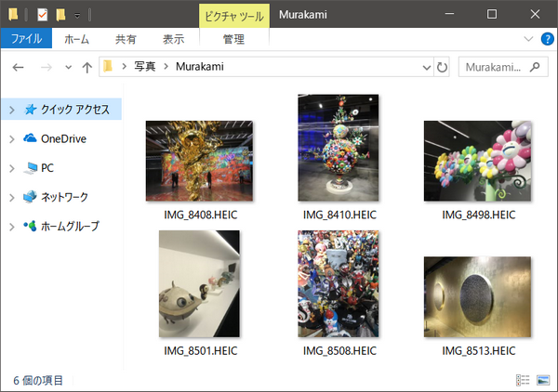Refresh the Murakami folder view
Image resolution: width=558 pixels, height=392 pixels.
tap(442, 67)
